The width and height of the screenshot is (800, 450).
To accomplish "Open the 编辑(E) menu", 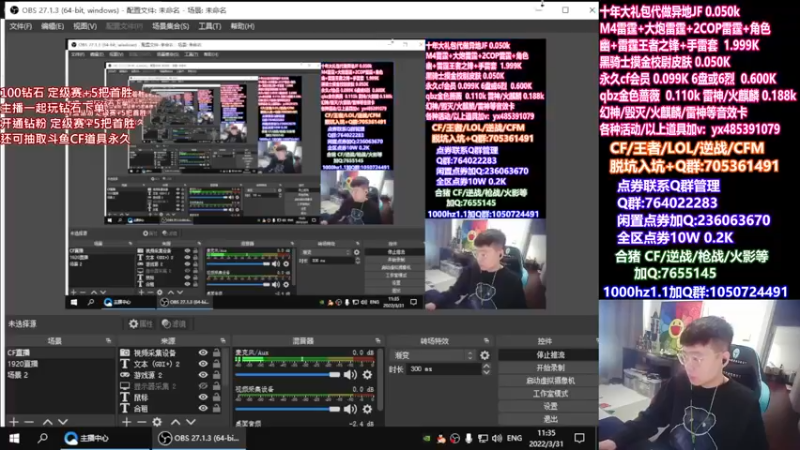I will coord(53,26).
